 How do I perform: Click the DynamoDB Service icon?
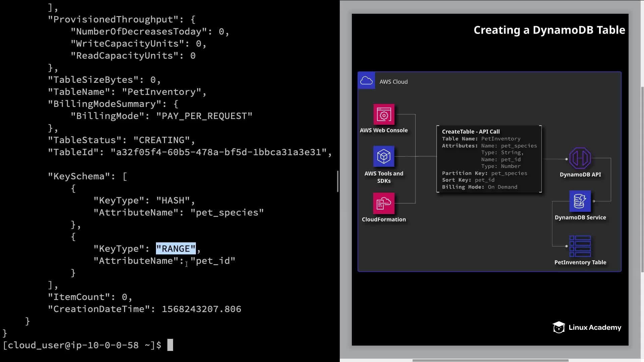coord(580,201)
